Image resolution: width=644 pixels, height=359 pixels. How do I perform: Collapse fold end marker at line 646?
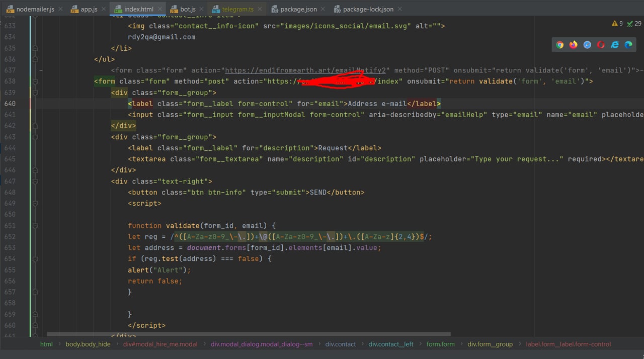pos(35,170)
